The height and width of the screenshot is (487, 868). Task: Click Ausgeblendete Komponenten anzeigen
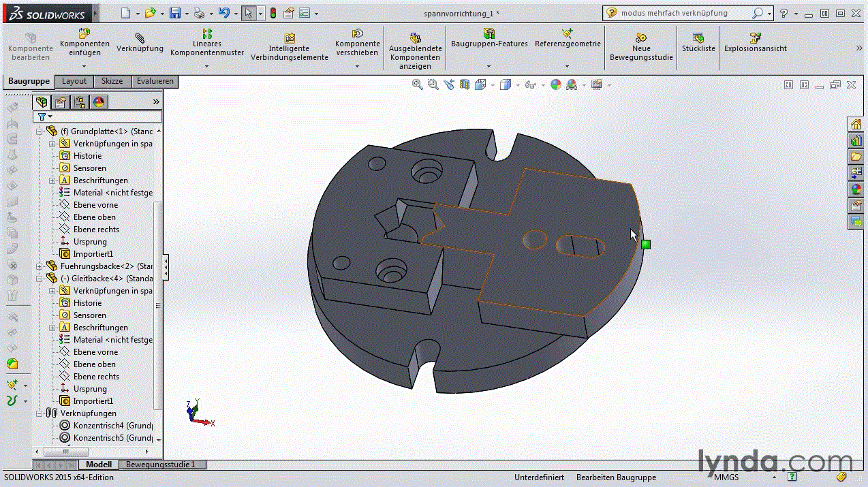click(x=416, y=51)
